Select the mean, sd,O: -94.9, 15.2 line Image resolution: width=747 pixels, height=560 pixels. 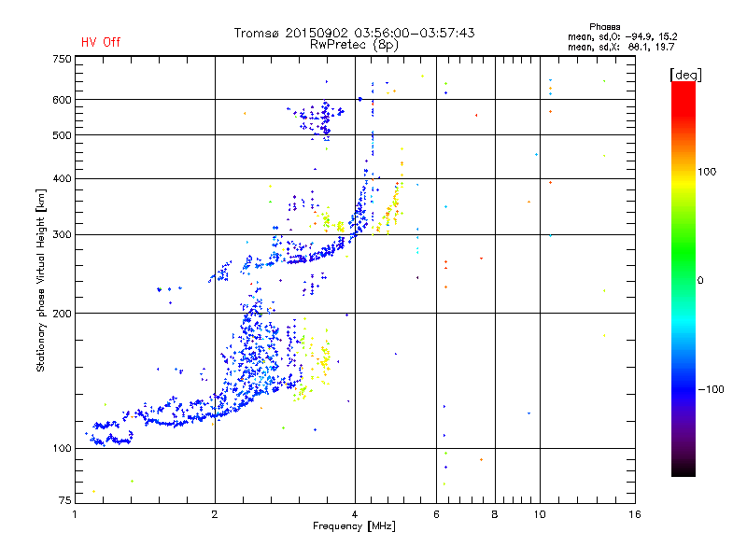coord(623,36)
